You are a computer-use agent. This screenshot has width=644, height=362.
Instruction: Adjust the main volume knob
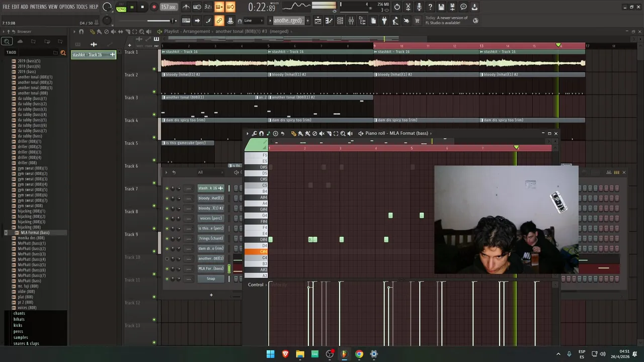pyautogui.click(x=107, y=7)
